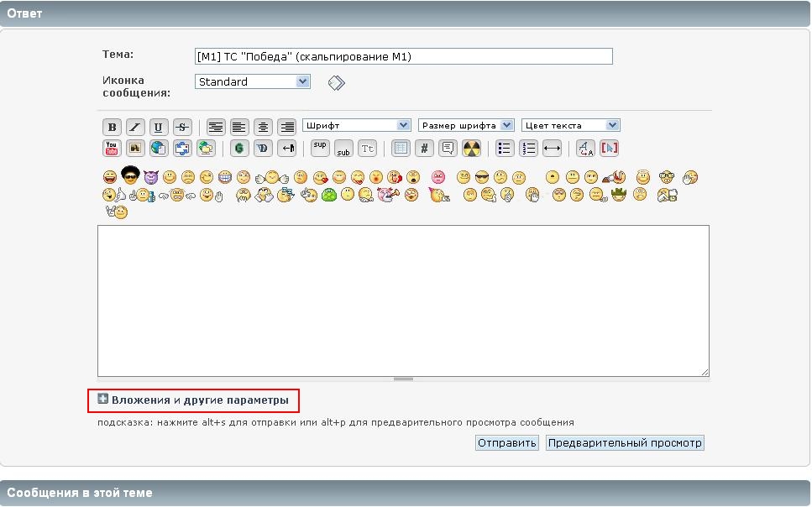Click the D toolbar icon
812x507 pixels.
pos(263,148)
